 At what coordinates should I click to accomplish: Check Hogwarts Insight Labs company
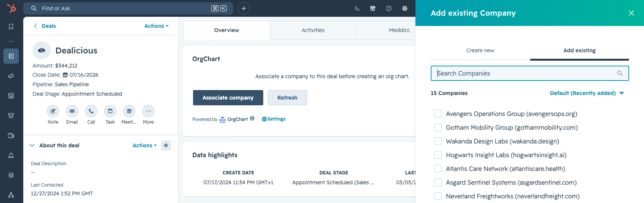[438, 155]
